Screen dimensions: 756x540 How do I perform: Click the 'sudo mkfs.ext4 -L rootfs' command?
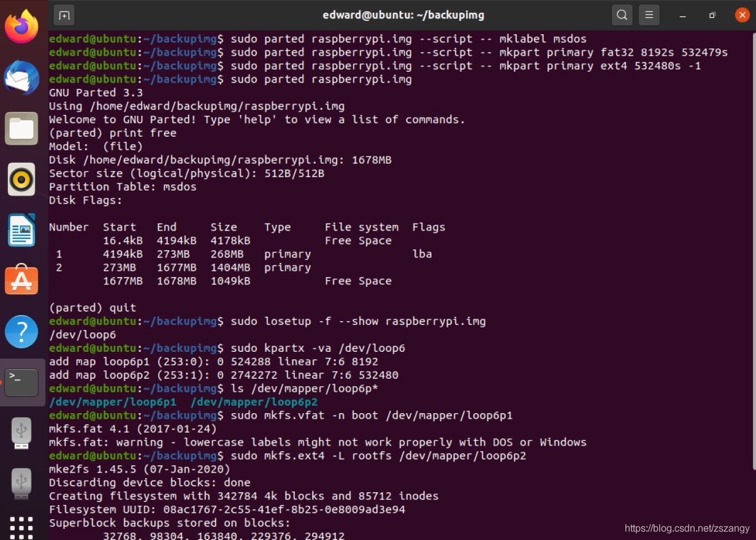[378, 456]
